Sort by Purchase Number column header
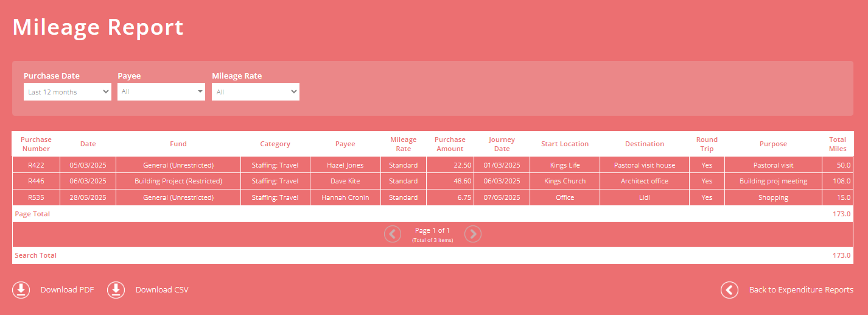 (x=37, y=144)
